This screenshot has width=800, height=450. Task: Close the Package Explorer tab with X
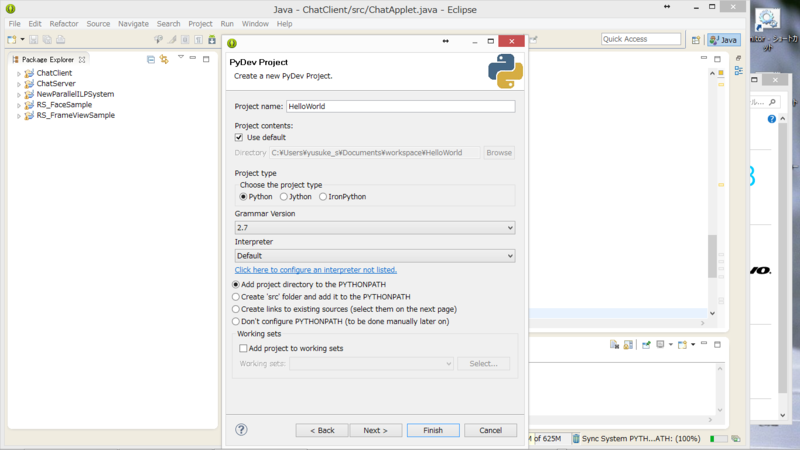(82, 60)
